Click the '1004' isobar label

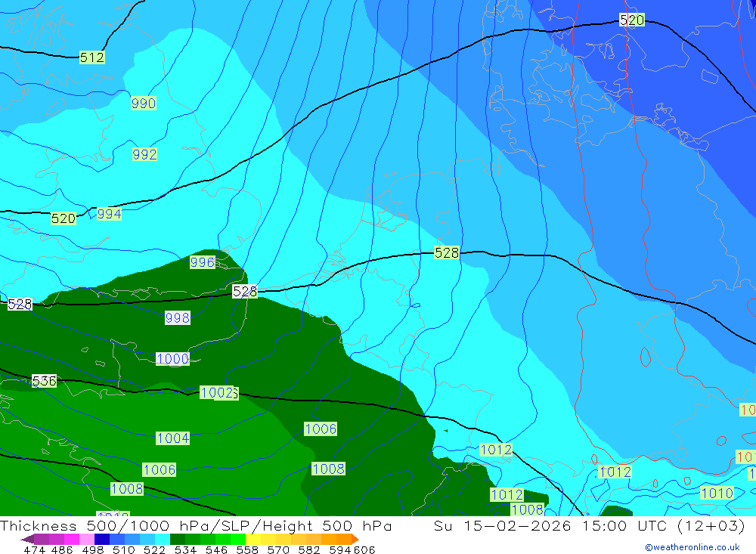173,438
